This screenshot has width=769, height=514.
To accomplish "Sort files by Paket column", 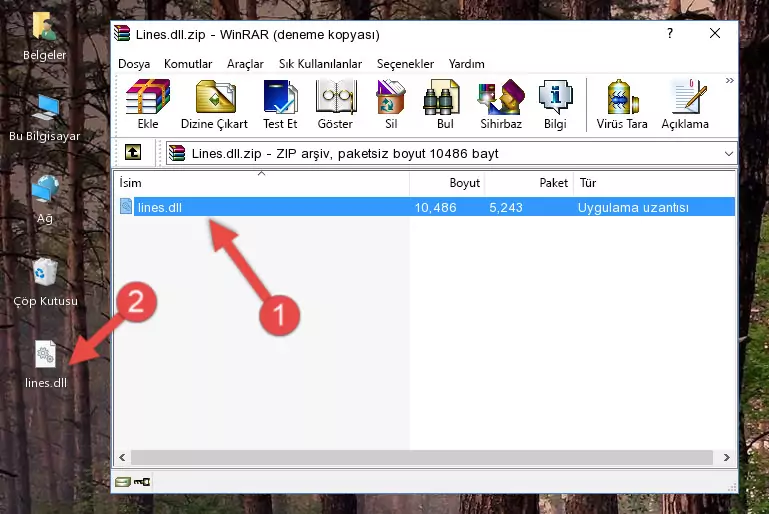I will 529,183.
